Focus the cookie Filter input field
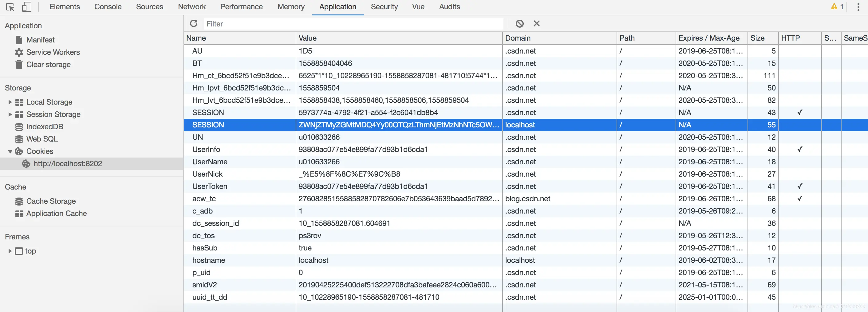This screenshot has width=868, height=312. [353, 24]
